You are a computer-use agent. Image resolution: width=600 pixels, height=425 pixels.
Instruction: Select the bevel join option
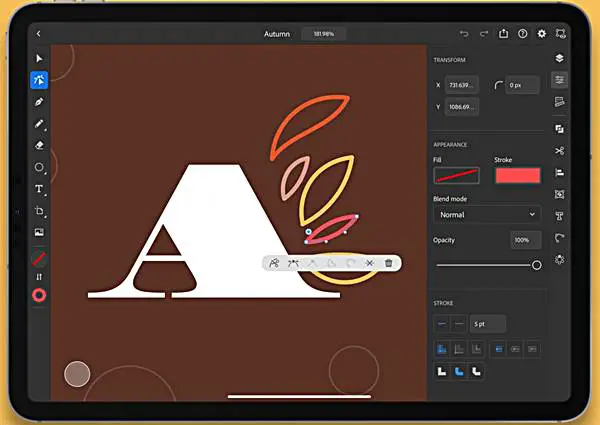point(476,371)
